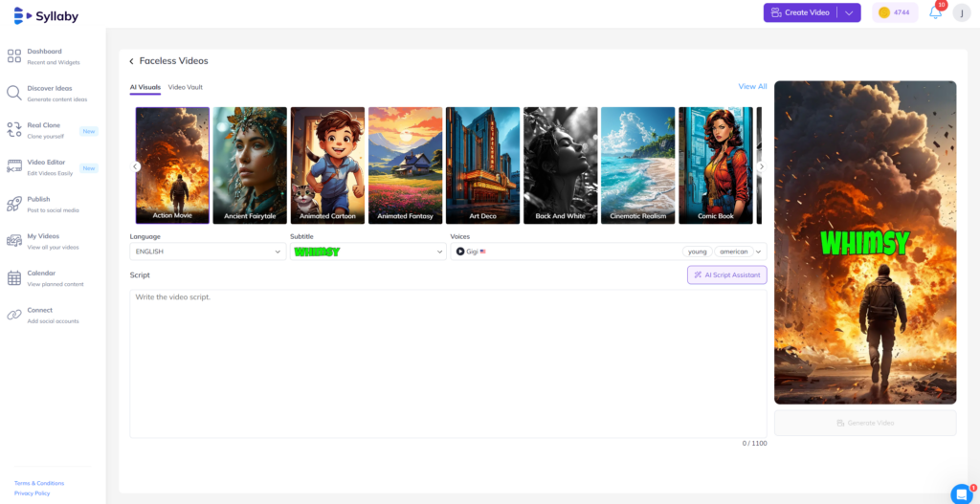Open the View All link
The width and height of the screenshot is (980, 504).
tap(752, 87)
